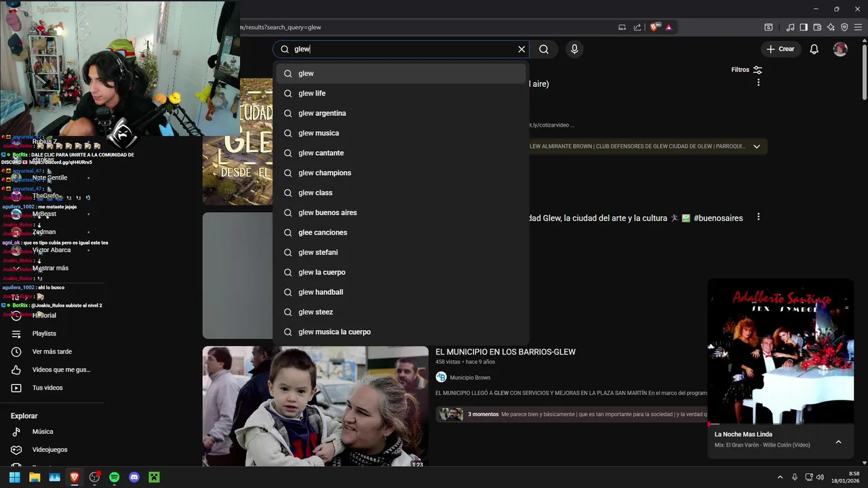
Task: Click the Playlists sidebar icon
Action: pos(16,333)
